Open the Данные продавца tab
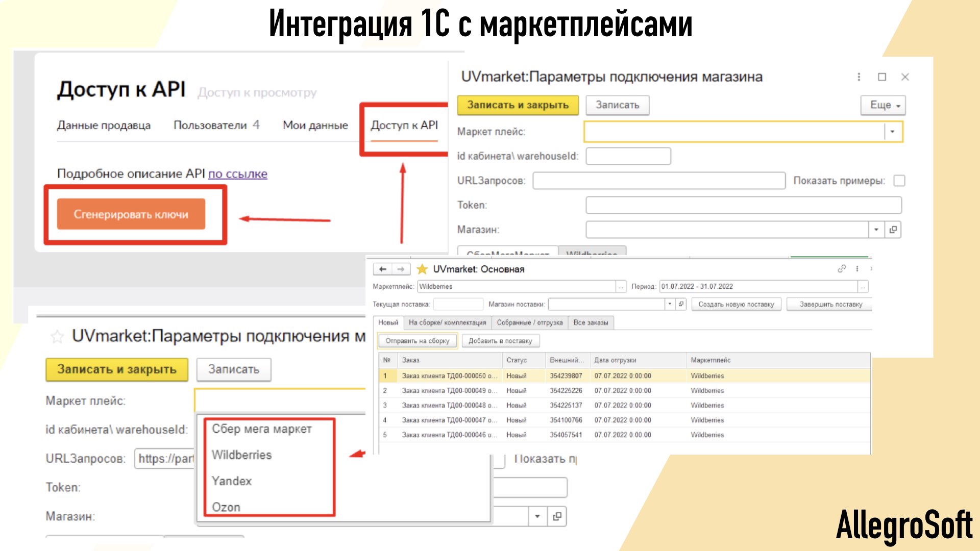The width and height of the screenshot is (980, 551). click(x=104, y=125)
